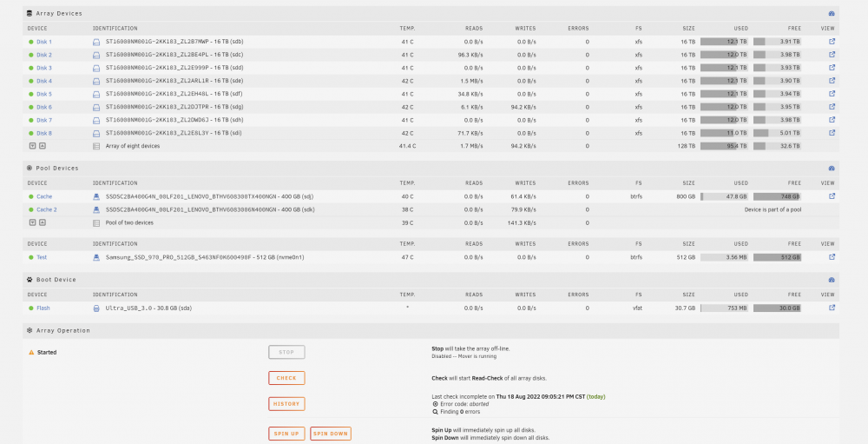868x444 pixels.
Task: Click the disabled Stop array button
Action: 286,352
